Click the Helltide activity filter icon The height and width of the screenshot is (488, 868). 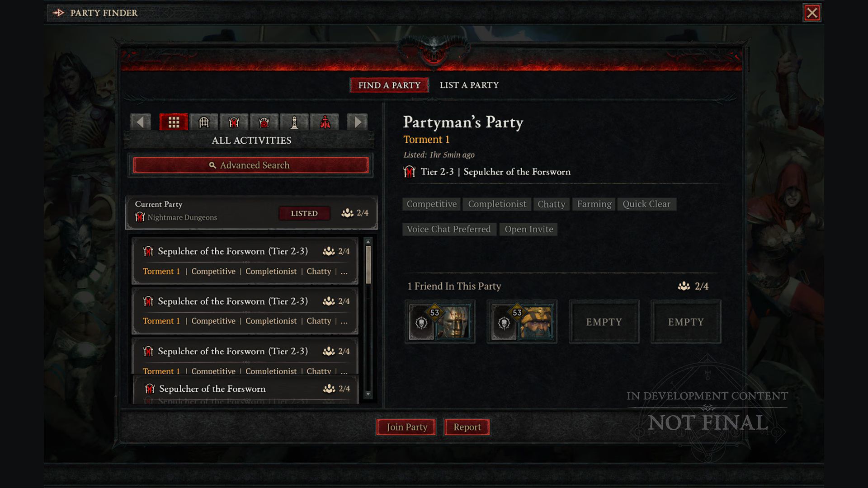pyautogui.click(x=325, y=122)
